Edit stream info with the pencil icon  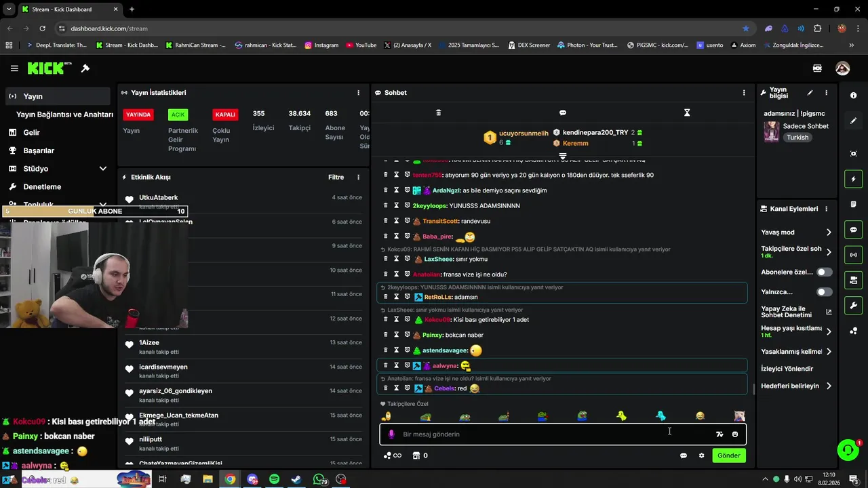pos(810,93)
